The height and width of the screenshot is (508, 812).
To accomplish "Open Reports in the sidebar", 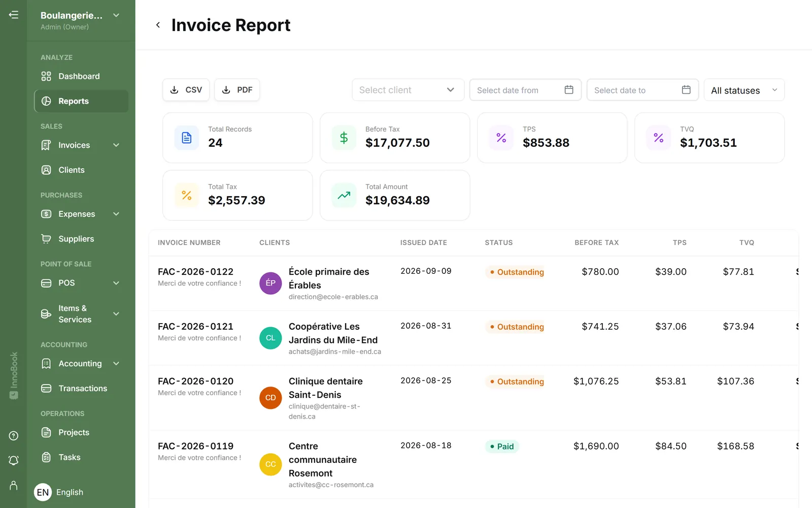I will 81,101.
